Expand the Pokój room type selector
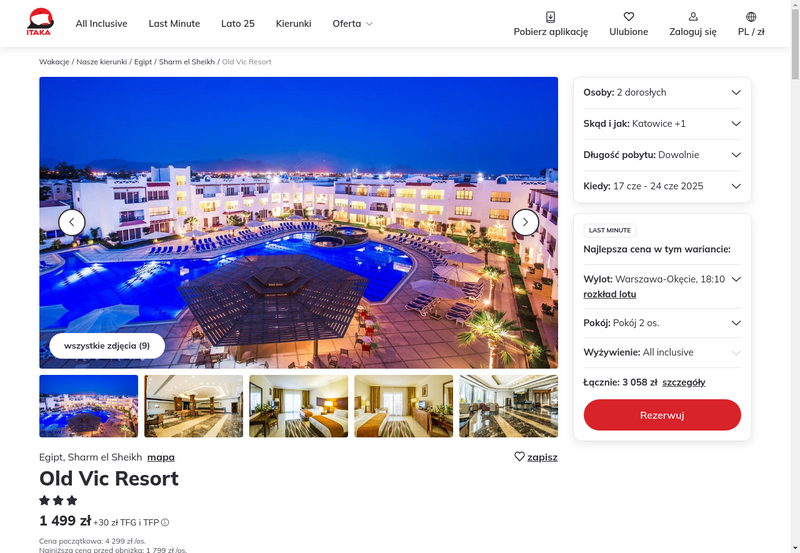This screenshot has width=800, height=553. (662, 323)
